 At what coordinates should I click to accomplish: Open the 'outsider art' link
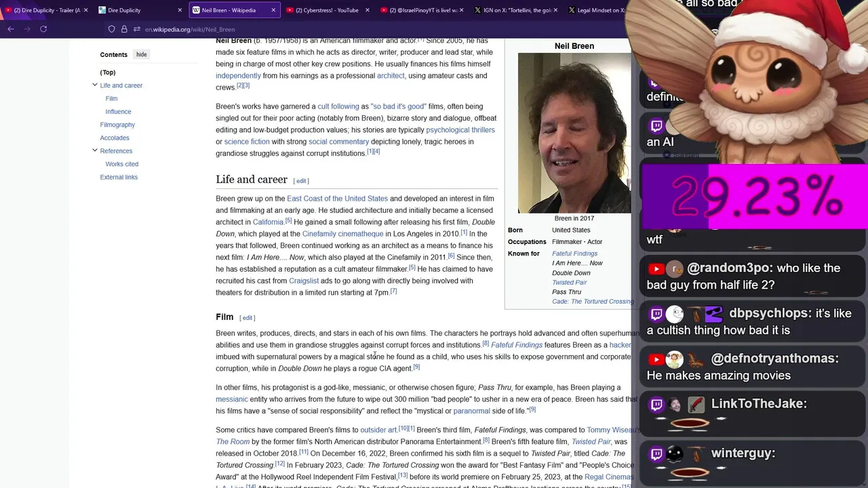pyautogui.click(x=378, y=430)
